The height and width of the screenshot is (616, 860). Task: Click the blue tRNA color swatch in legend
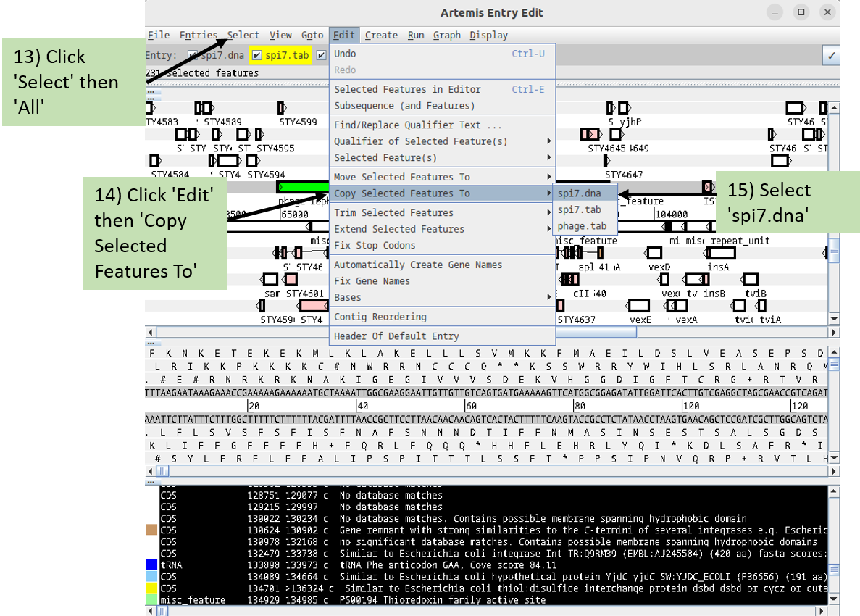pos(151,565)
